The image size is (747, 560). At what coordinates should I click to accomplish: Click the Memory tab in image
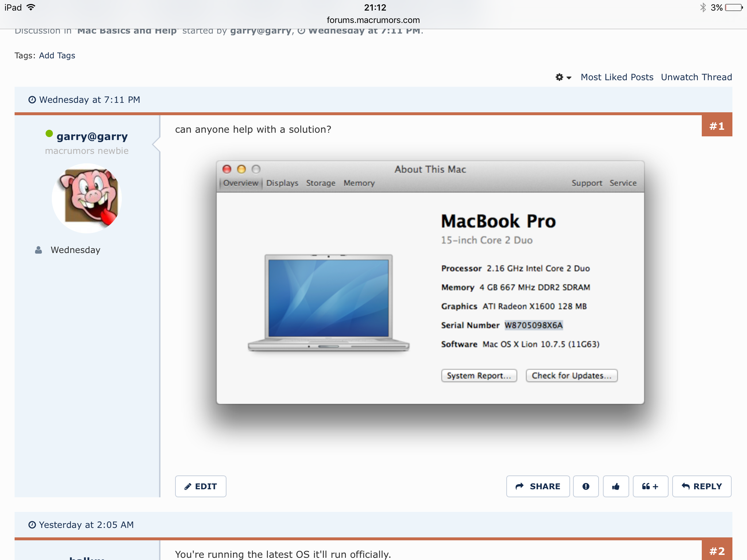click(359, 183)
